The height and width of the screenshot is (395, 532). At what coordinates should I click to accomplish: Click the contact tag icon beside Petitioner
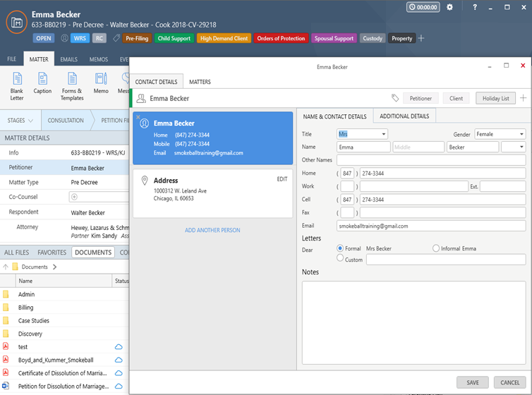click(395, 98)
